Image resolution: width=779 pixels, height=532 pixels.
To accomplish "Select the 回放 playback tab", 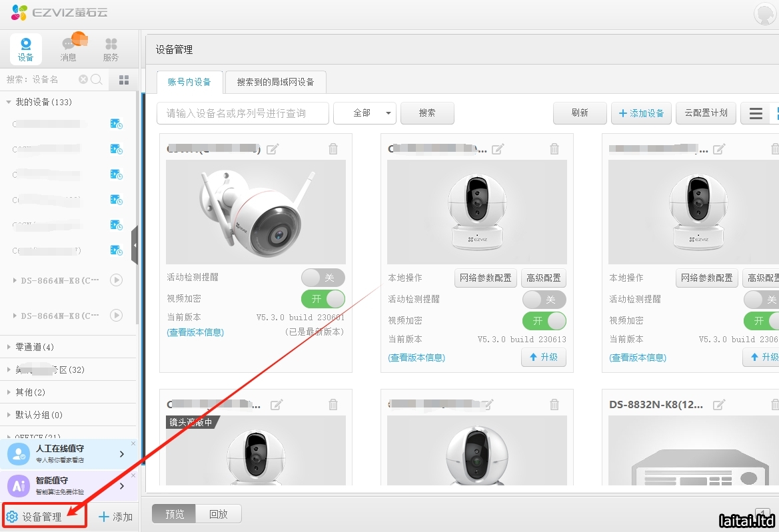I will [x=218, y=514].
